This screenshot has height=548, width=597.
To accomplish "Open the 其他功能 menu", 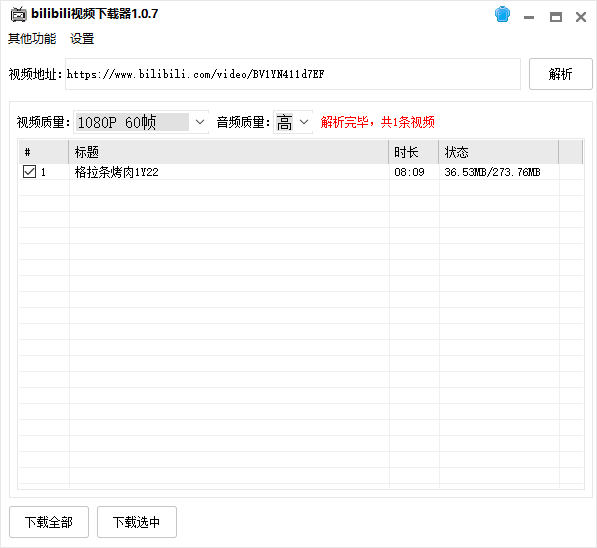I will coord(32,38).
